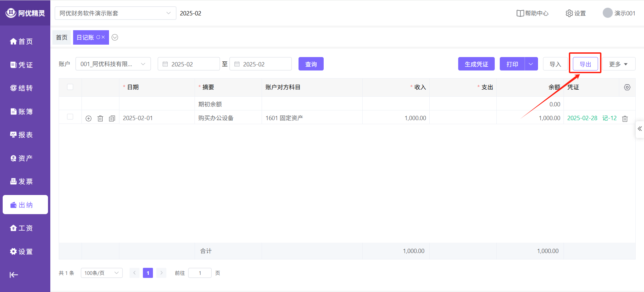The image size is (644, 292).
Task: Click the add row plus icon
Action: click(89, 118)
